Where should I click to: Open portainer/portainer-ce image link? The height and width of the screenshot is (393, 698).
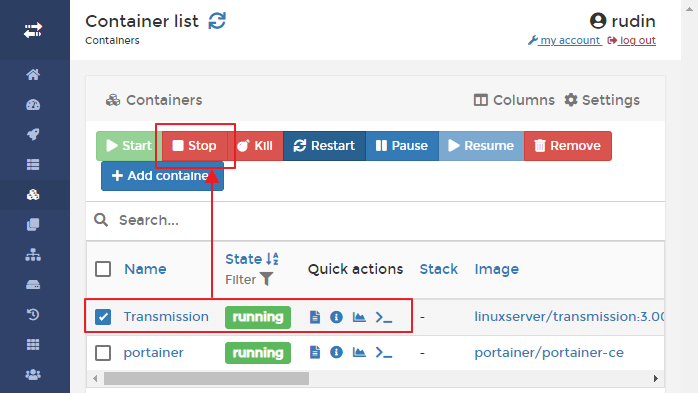click(x=549, y=352)
